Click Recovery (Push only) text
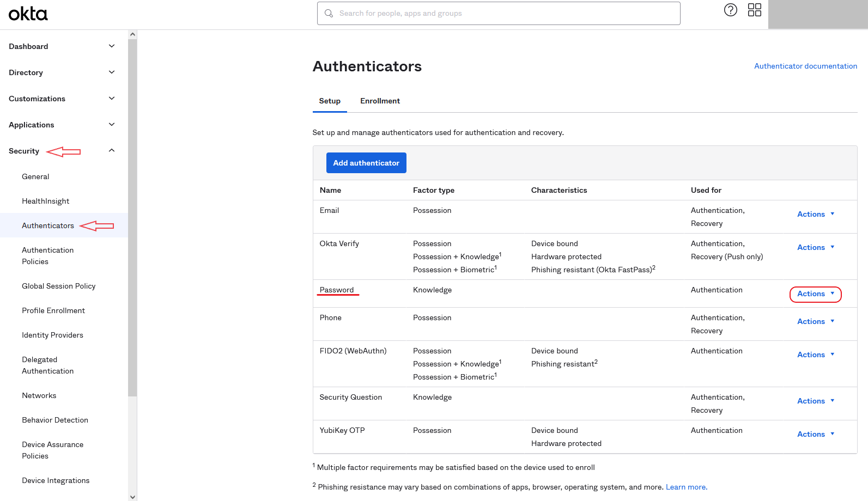Screen dimensions: 868x501 tap(727, 256)
